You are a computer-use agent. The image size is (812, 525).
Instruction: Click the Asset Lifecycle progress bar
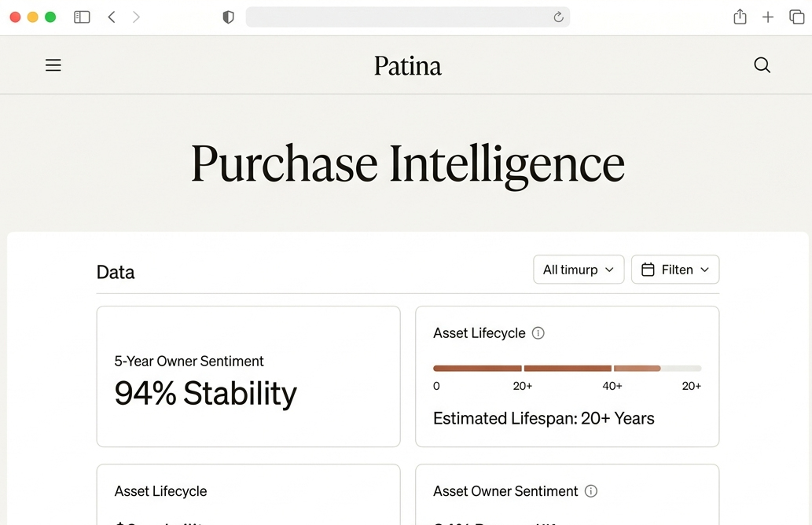click(x=567, y=368)
